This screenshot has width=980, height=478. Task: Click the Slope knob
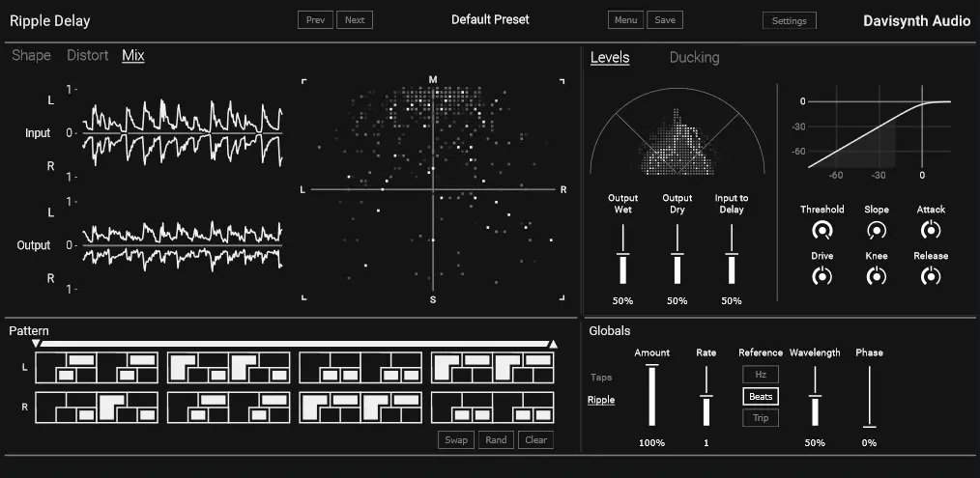877,231
